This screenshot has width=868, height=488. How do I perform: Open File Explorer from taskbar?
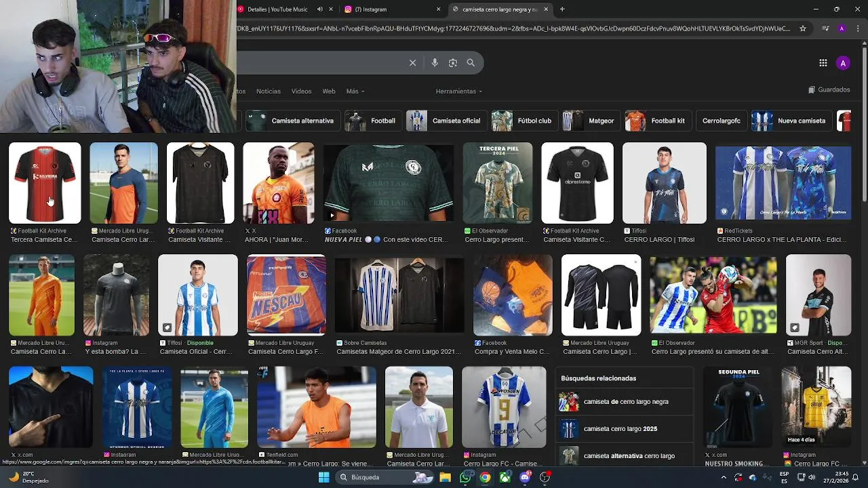point(445,477)
